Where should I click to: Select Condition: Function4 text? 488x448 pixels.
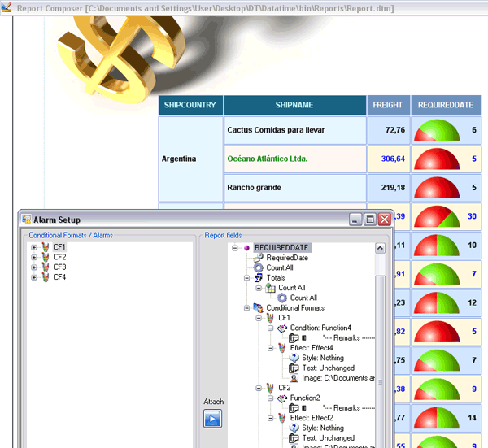click(320, 328)
